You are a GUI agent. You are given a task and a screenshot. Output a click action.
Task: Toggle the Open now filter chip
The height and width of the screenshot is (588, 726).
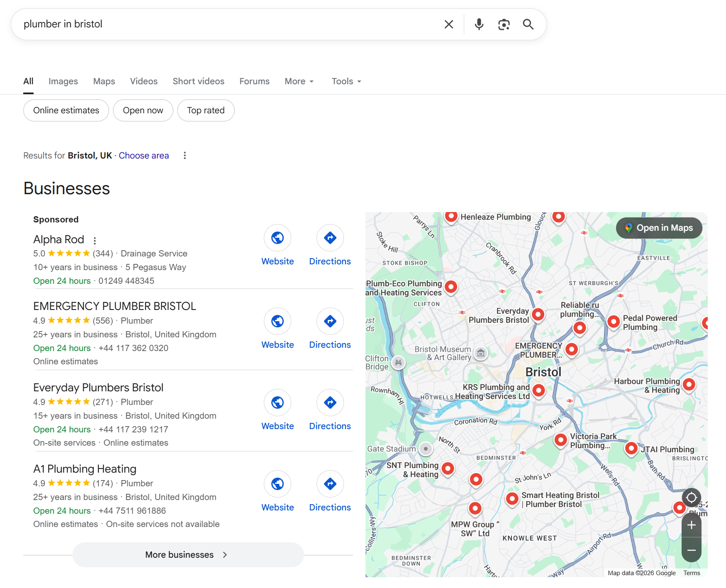[143, 110]
